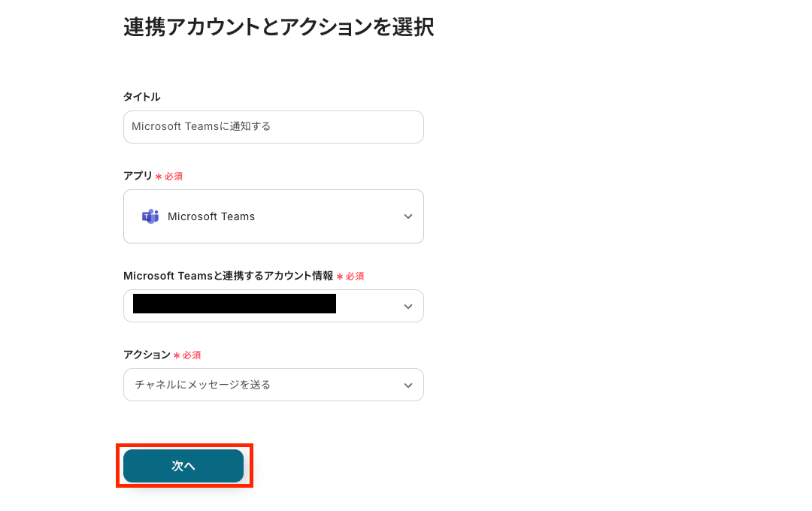Click the Microsoft Teams logo icon
812x511 pixels.
point(150,216)
